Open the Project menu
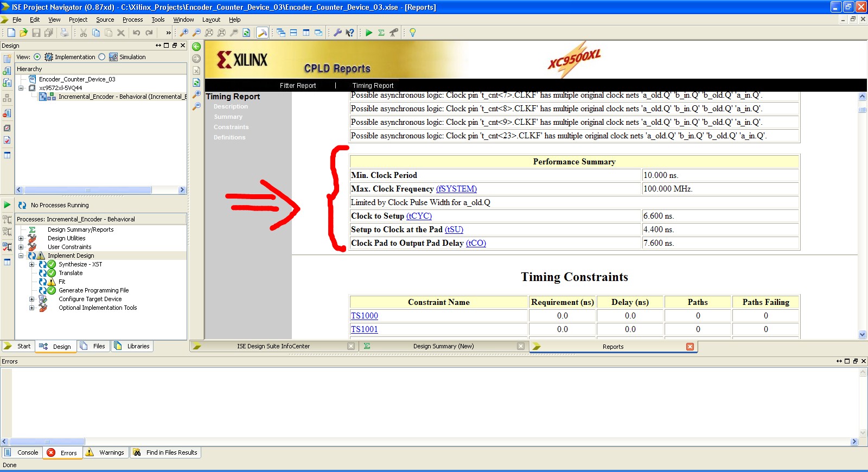Viewport: 868px width, 472px height. 78,20
